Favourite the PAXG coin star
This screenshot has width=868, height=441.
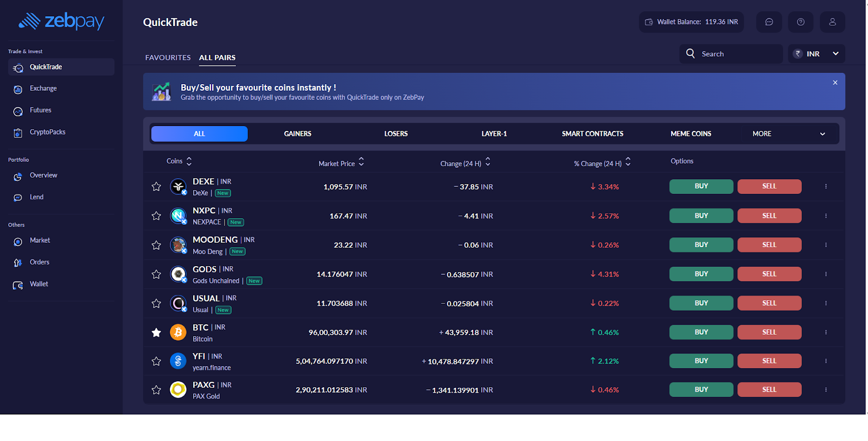156,390
